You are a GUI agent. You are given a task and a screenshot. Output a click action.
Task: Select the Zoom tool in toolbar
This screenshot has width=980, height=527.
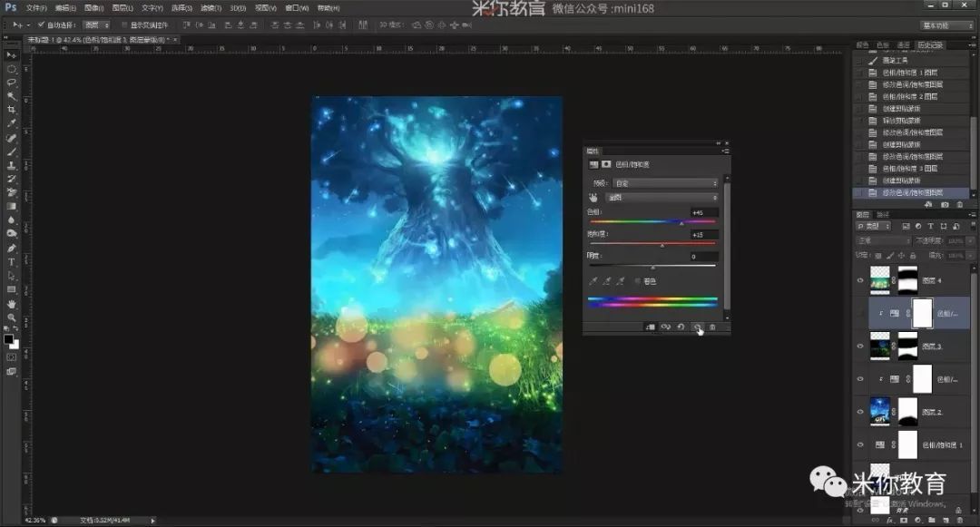[11, 317]
